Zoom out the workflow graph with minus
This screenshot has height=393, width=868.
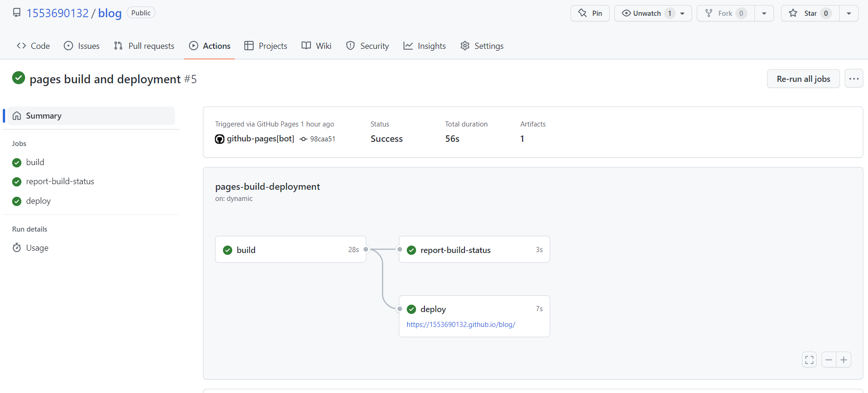click(x=829, y=360)
